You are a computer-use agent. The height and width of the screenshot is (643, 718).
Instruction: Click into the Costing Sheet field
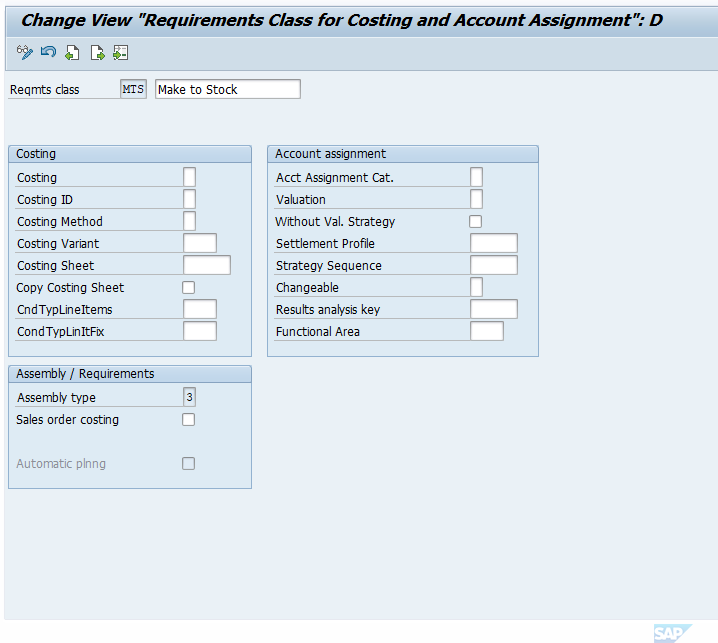pos(207,265)
